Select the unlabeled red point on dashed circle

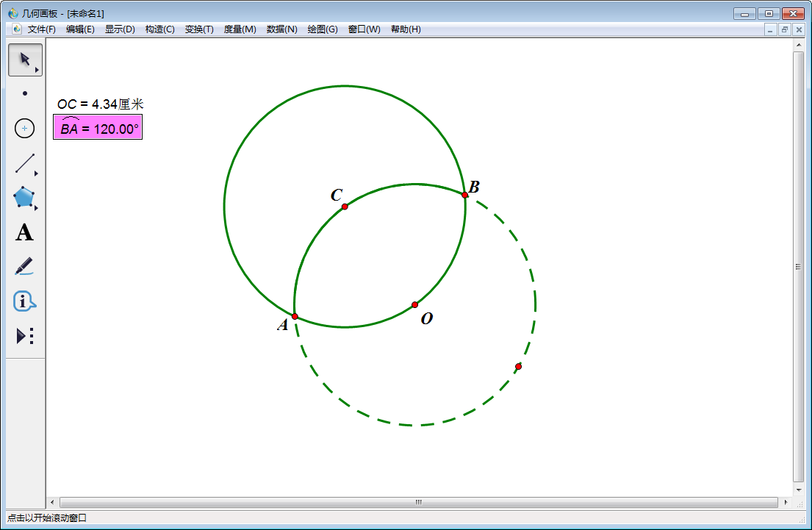pyautogui.click(x=518, y=366)
